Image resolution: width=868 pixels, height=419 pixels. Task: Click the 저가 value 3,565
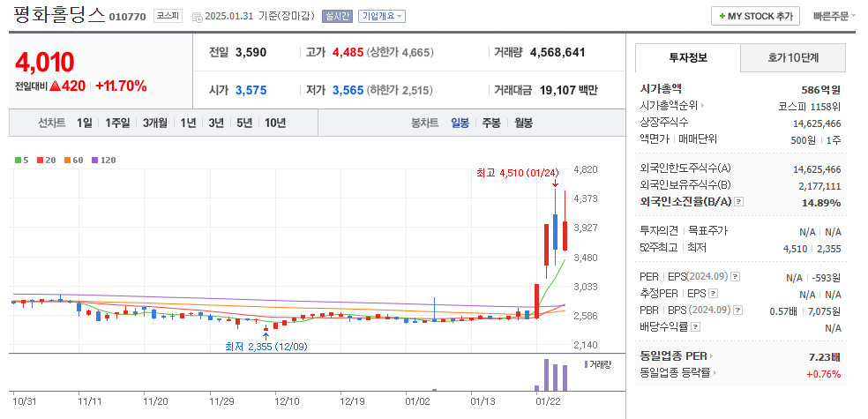[x=348, y=90]
